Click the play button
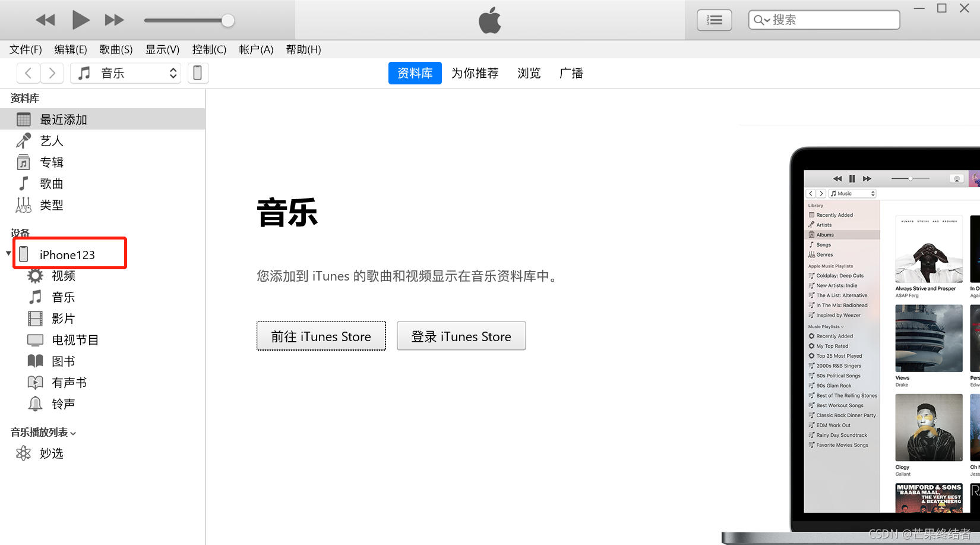The width and height of the screenshot is (980, 545). pos(80,20)
